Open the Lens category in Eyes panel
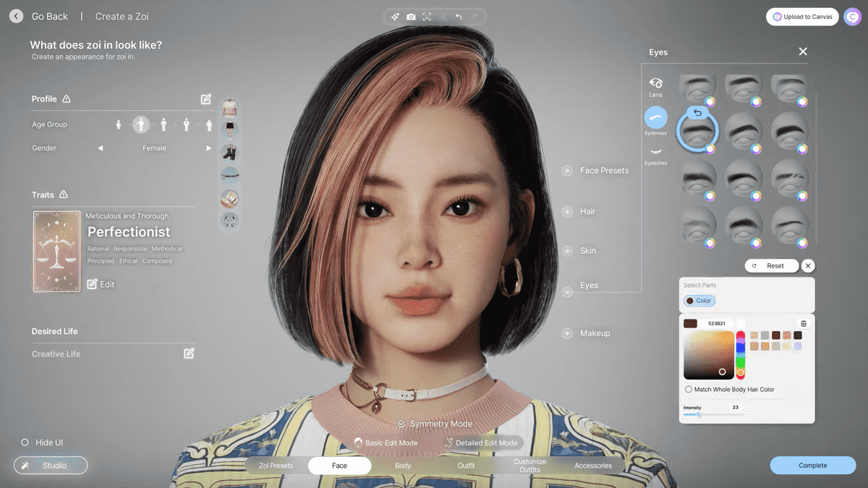Viewport: 868px width, 488px height. pos(655,87)
